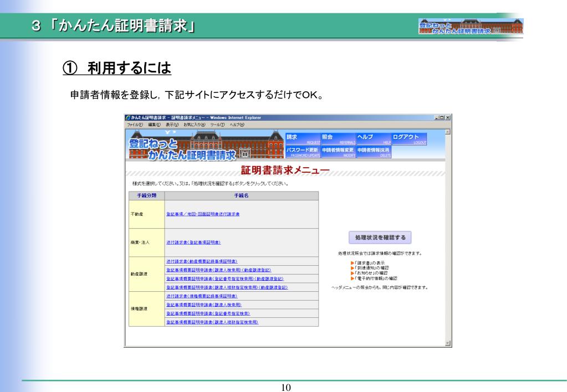The width and height of the screenshot is (567, 392).
Task: Open the ファイル(F) menu
Action: pyautogui.click(x=135, y=125)
